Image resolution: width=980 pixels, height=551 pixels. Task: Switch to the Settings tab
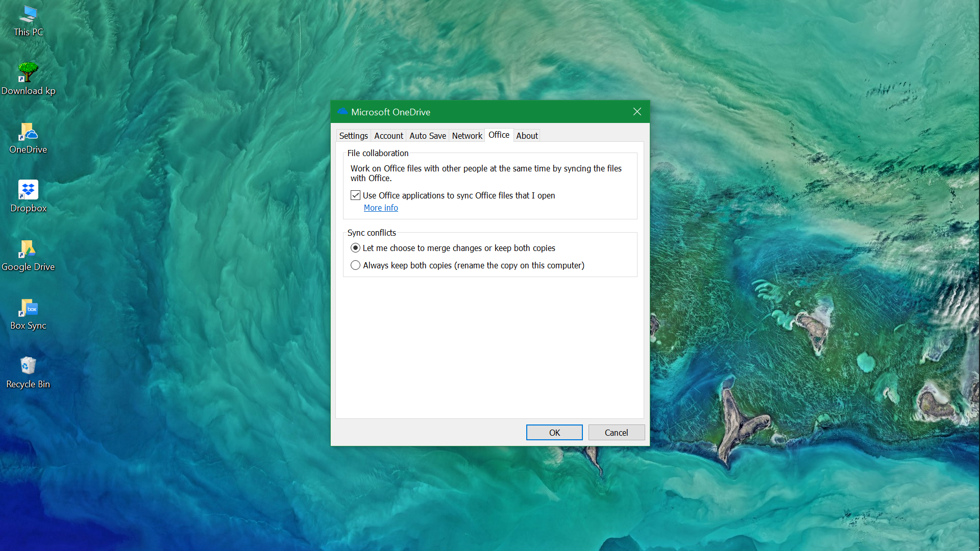[353, 136]
